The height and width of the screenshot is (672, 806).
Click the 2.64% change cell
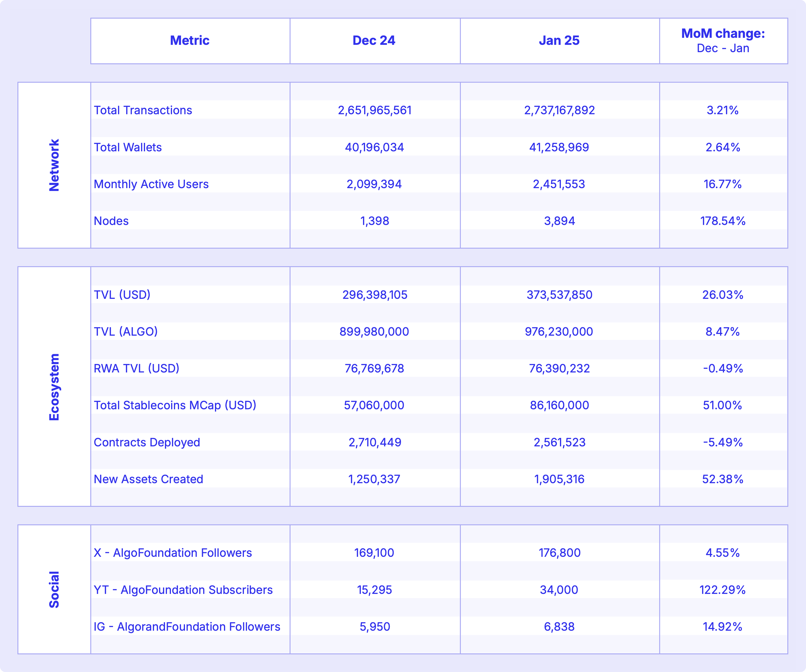[723, 147]
